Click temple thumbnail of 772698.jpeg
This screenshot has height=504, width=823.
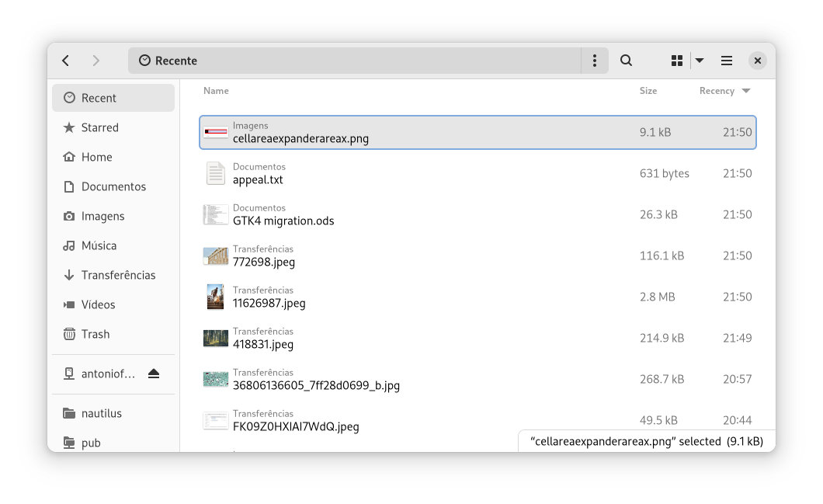tap(216, 255)
